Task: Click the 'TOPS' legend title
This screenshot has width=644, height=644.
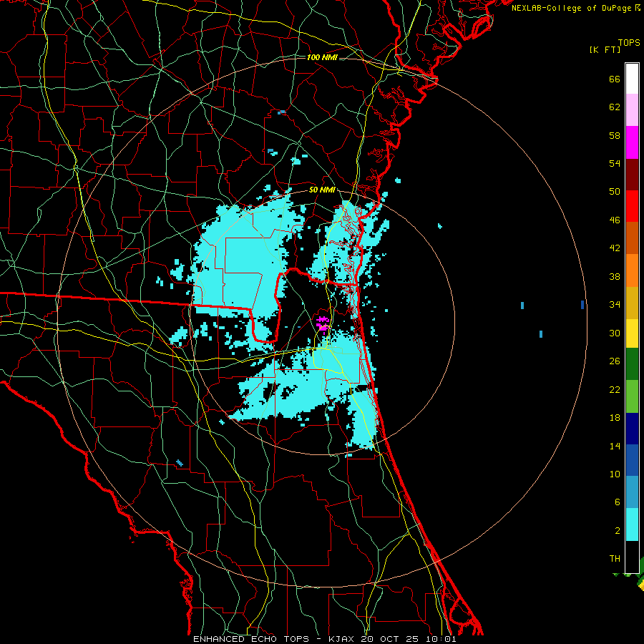Action: pyautogui.click(x=629, y=43)
